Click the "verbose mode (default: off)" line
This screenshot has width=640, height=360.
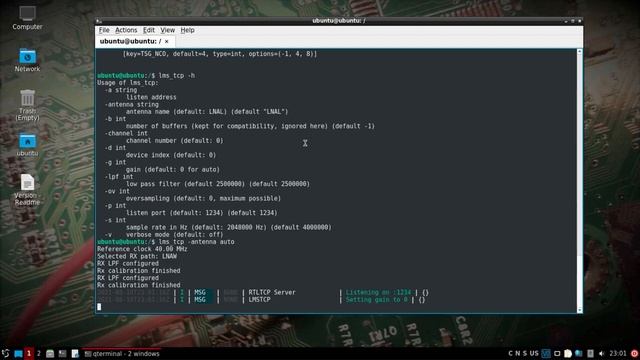175,235
